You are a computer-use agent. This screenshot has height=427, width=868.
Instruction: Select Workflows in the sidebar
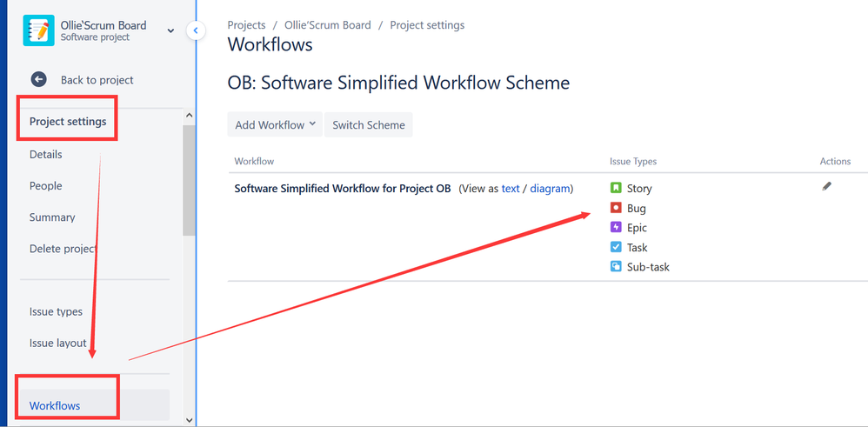[95, 405]
